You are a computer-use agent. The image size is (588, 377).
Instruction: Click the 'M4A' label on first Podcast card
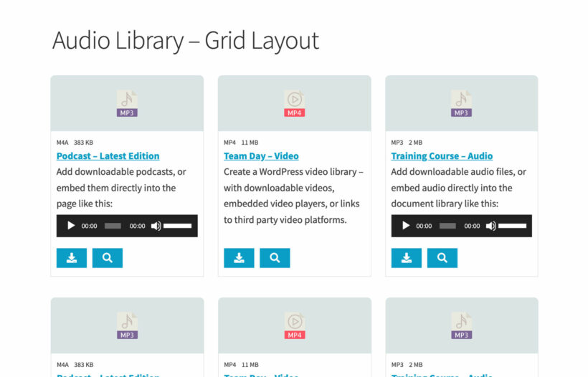pyautogui.click(x=62, y=143)
